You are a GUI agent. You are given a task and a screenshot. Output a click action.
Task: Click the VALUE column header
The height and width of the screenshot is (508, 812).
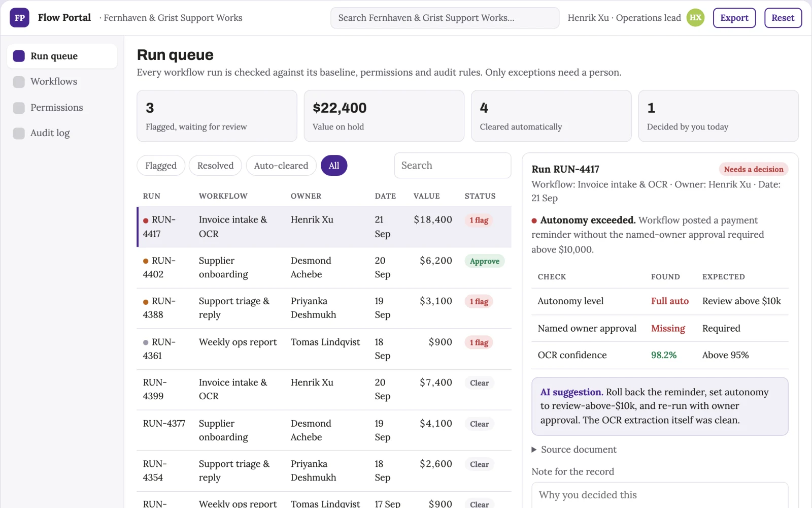tap(427, 196)
